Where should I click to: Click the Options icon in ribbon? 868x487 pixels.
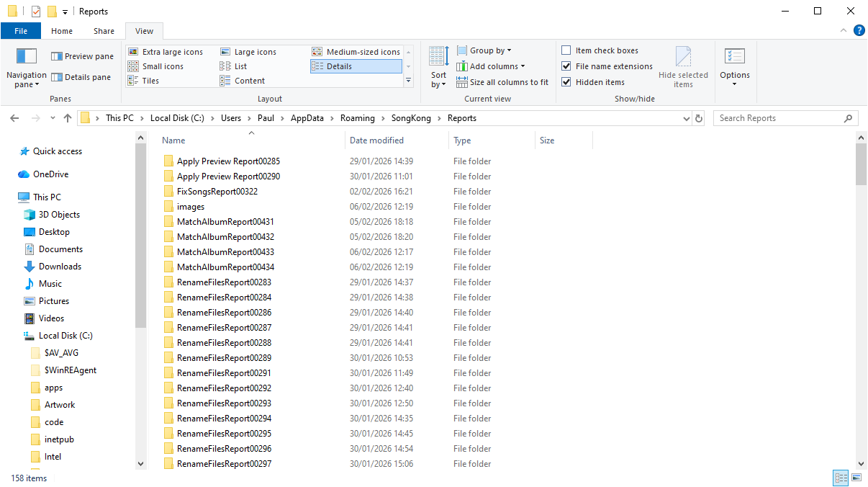click(734, 56)
